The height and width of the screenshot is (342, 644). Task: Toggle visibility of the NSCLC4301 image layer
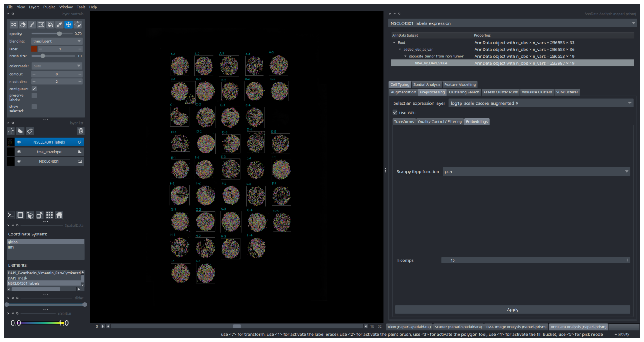[x=19, y=162]
